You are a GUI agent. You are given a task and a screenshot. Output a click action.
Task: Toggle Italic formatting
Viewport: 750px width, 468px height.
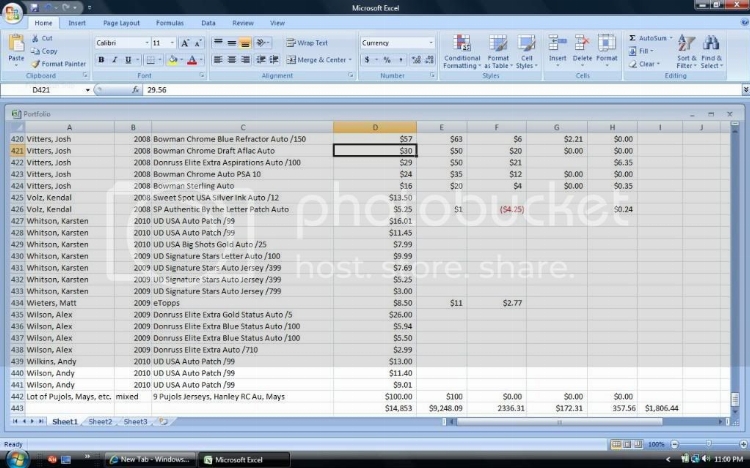point(114,60)
